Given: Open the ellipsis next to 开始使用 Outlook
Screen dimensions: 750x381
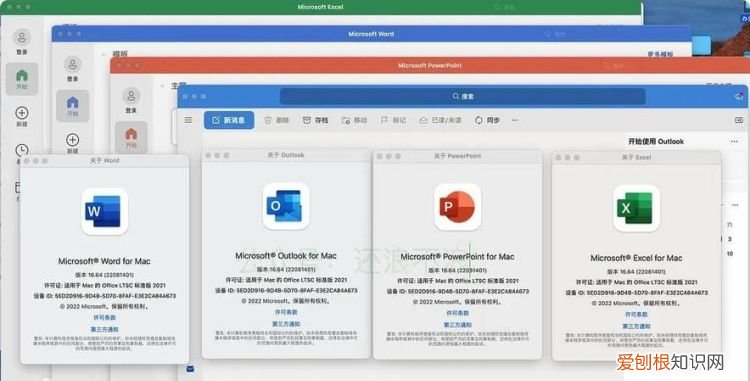Looking at the screenshot, I should [734, 142].
